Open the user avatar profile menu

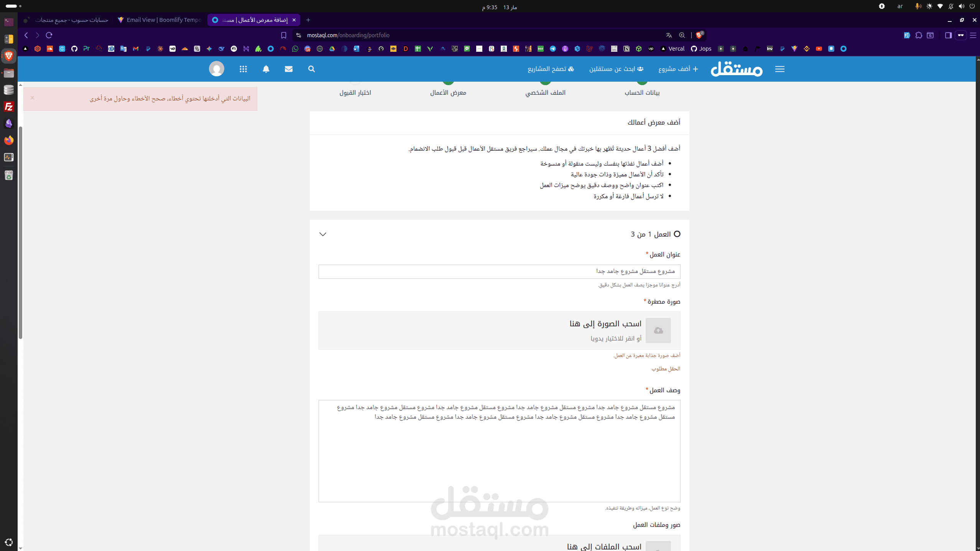[x=217, y=69]
